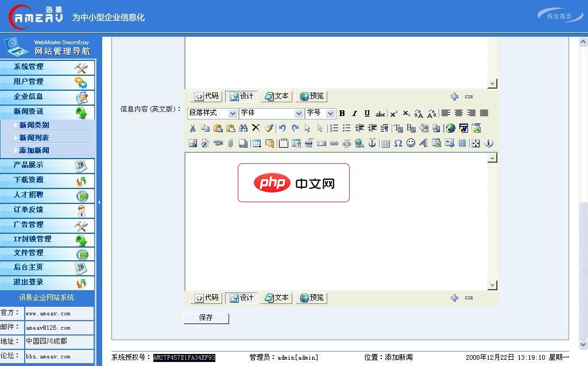Enlarge editor with plus icon above toolbar
Screen dimensions: 588x366
pyautogui.click(x=455, y=97)
